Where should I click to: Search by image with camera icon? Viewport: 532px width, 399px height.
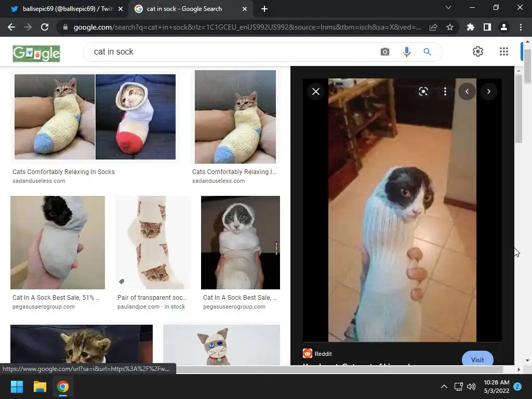pos(385,52)
